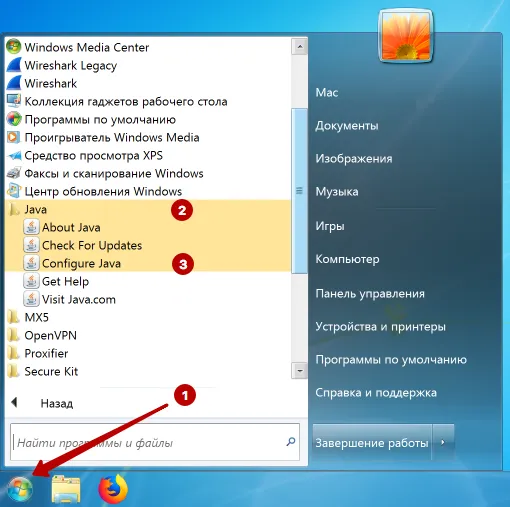510x507 pixels.
Task: Open Справка и поддержка
Action: click(x=376, y=393)
